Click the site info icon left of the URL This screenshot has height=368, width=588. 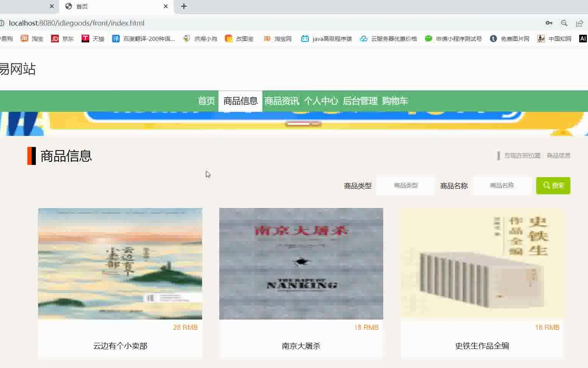click(x=2, y=23)
